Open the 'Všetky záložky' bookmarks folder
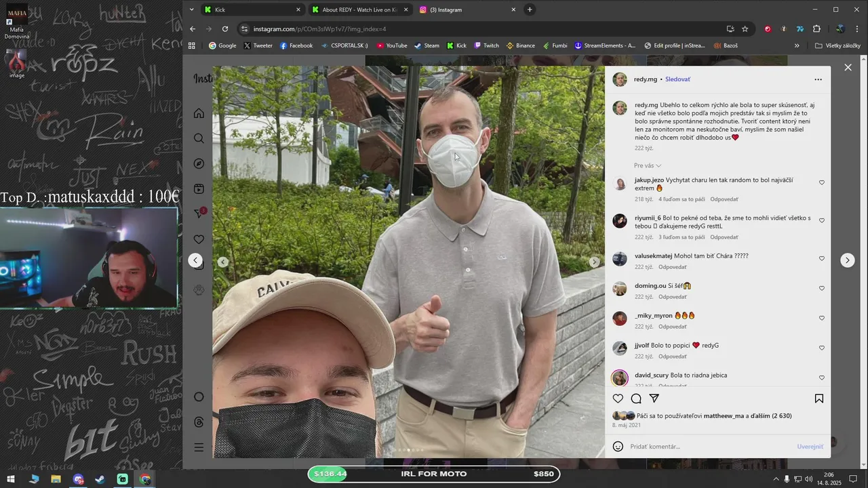The image size is (868, 488). click(x=838, y=45)
